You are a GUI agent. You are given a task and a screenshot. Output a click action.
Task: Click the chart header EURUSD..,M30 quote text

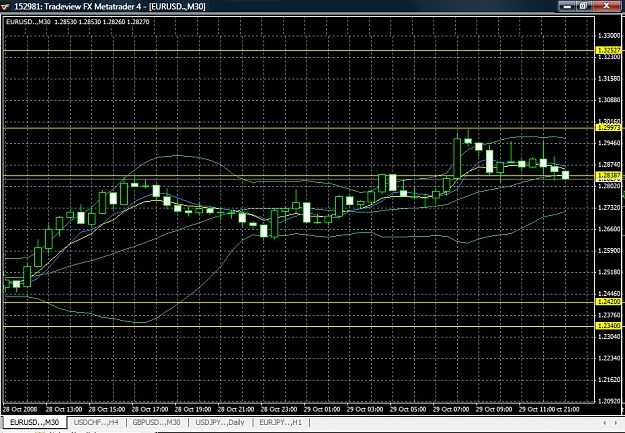78,22
